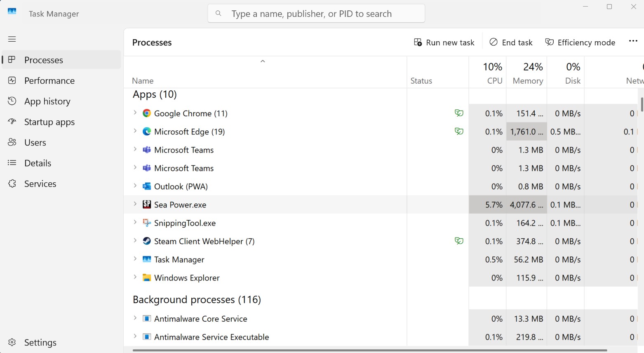
Task: Click Background processes (116) header
Action: point(197,299)
